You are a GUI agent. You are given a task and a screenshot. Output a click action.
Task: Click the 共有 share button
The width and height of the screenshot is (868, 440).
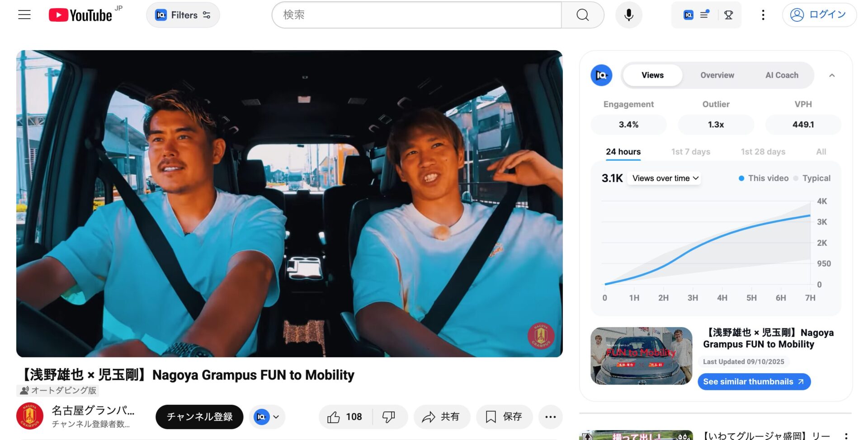click(x=441, y=417)
